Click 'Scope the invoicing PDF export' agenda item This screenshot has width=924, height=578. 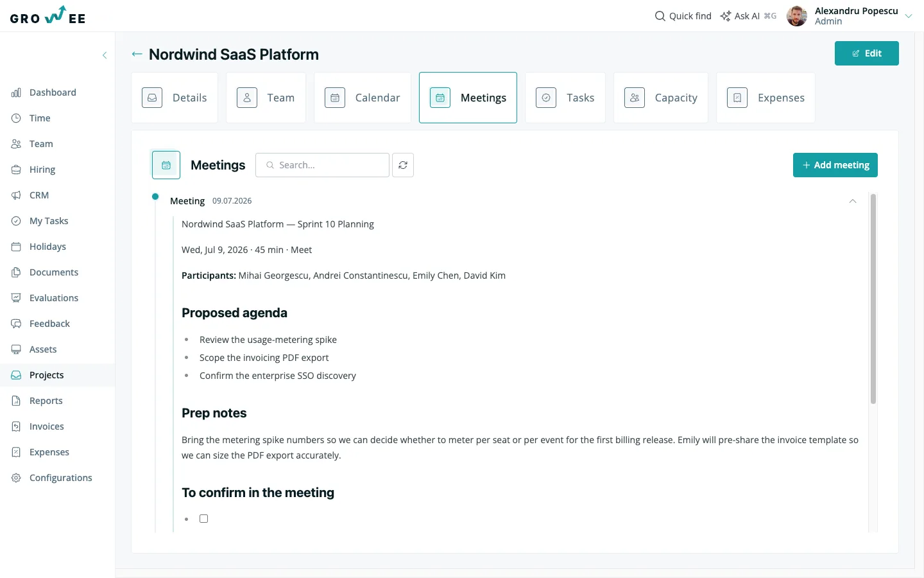click(264, 358)
